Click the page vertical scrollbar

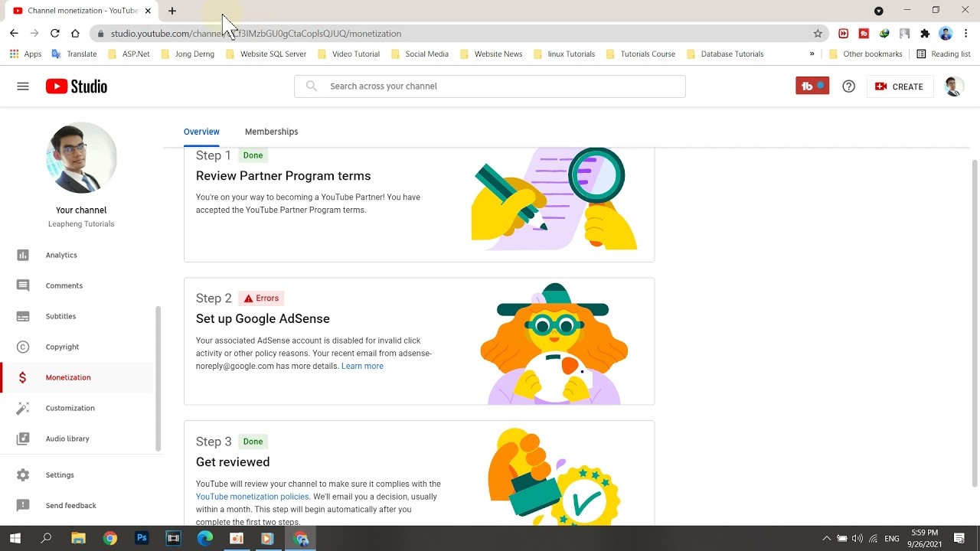pos(975,323)
